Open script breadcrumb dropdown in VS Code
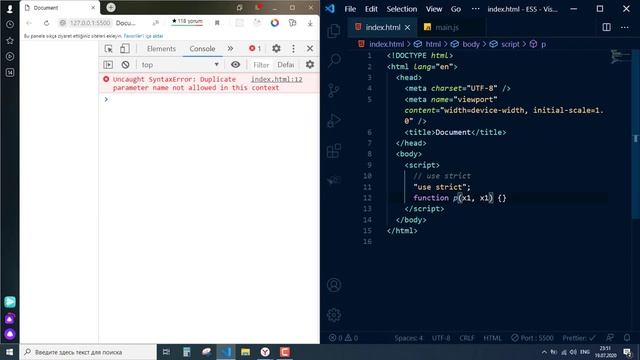The height and width of the screenshot is (360, 640). click(510, 44)
